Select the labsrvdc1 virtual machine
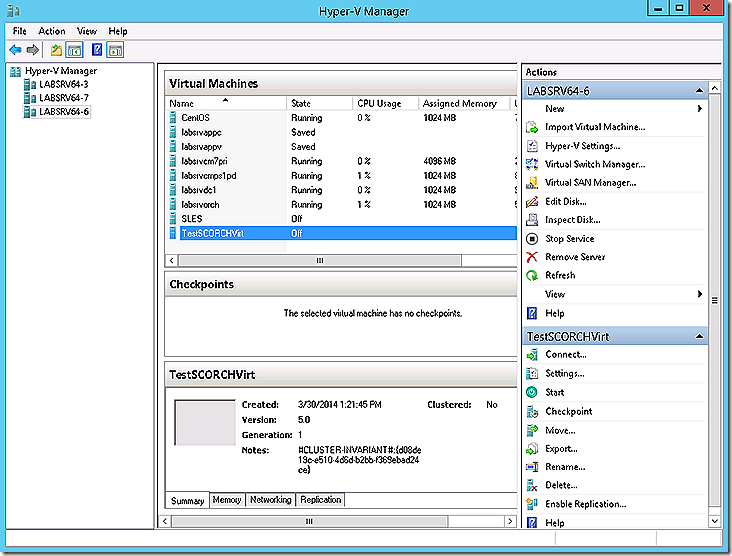 point(342,190)
